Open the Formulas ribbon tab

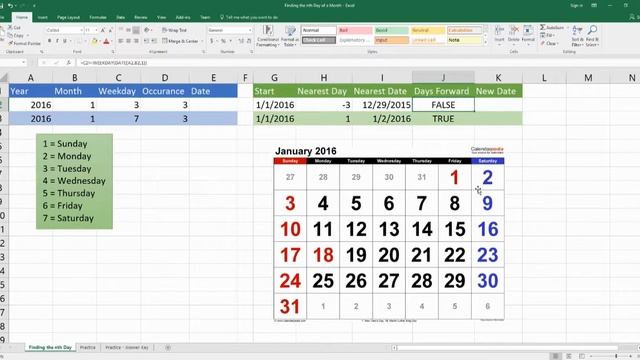coord(98,18)
